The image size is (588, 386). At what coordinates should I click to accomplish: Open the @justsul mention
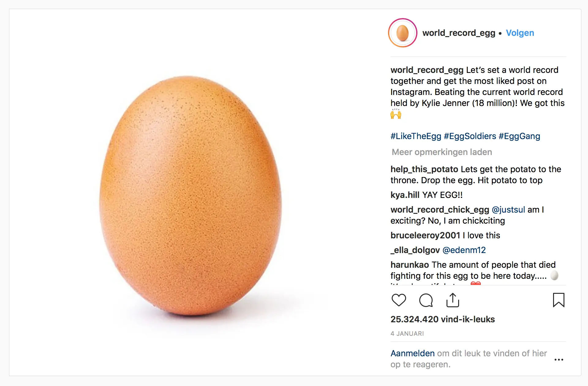pos(508,210)
